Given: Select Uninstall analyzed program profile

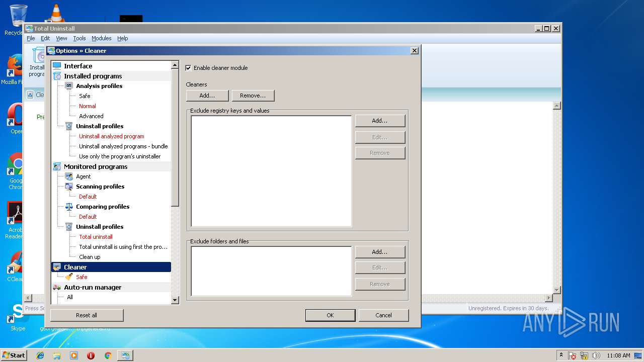Looking at the screenshot, I should tap(111, 136).
